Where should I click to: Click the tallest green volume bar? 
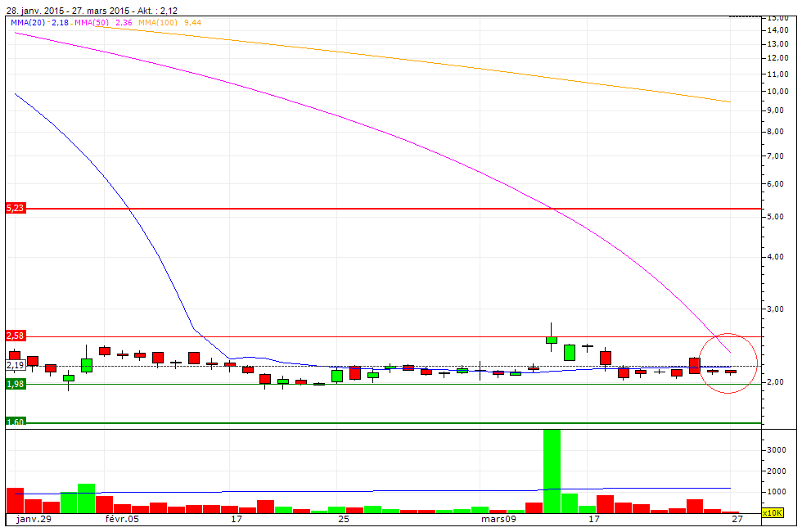(552, 471)
